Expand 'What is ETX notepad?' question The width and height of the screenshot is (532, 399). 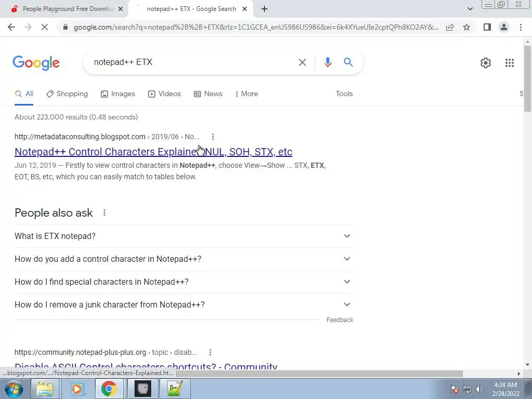point(183,236)
